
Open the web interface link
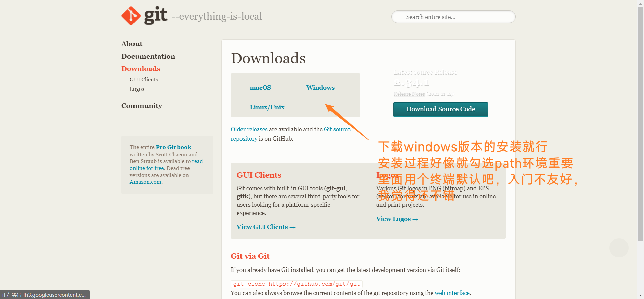pyautogui.click(x=452, y=293)
